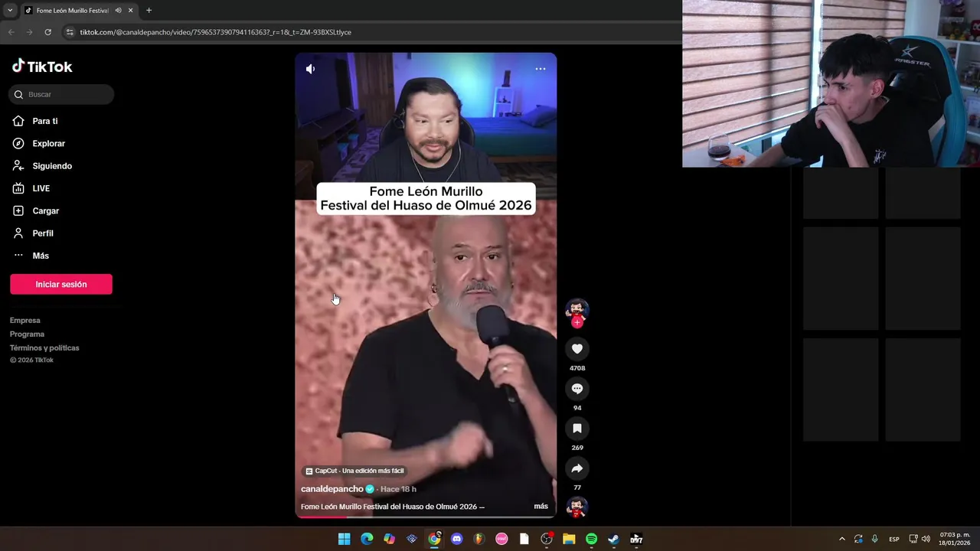Click video caption 'Fome León Murillo Festival'

pyautogui.click(x=393, y=507)
